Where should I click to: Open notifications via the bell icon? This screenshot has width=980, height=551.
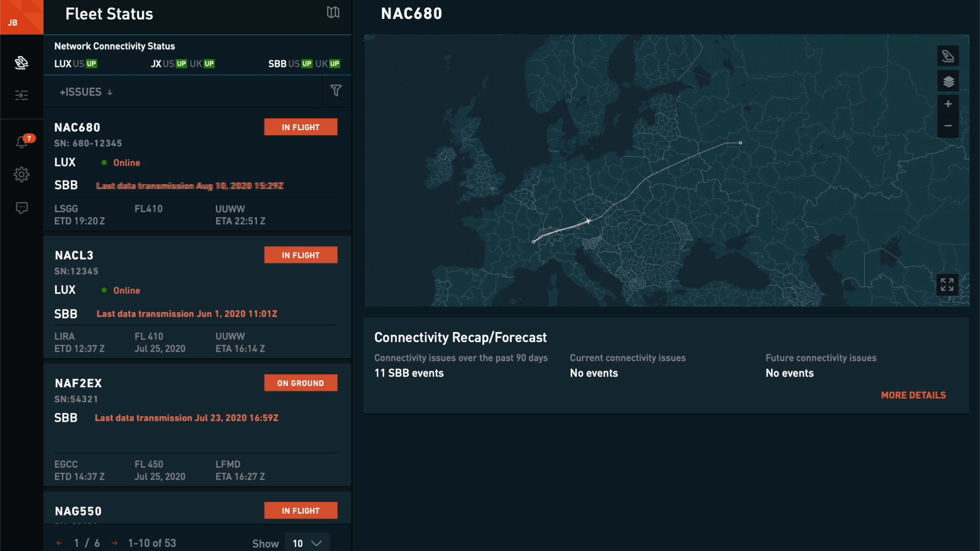(21, 142)
